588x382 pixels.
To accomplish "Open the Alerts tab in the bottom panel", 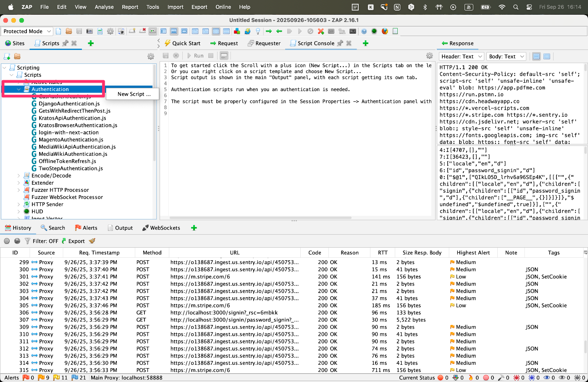I will pos(86,228).
